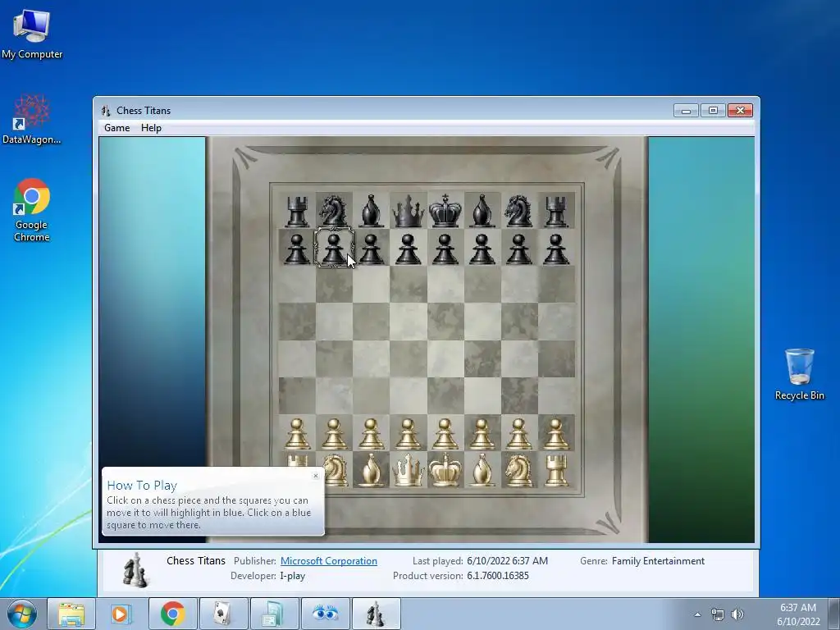The image size is (840, 630).
Task: Minimize the Chess Titans window
Action: (686, 111)
